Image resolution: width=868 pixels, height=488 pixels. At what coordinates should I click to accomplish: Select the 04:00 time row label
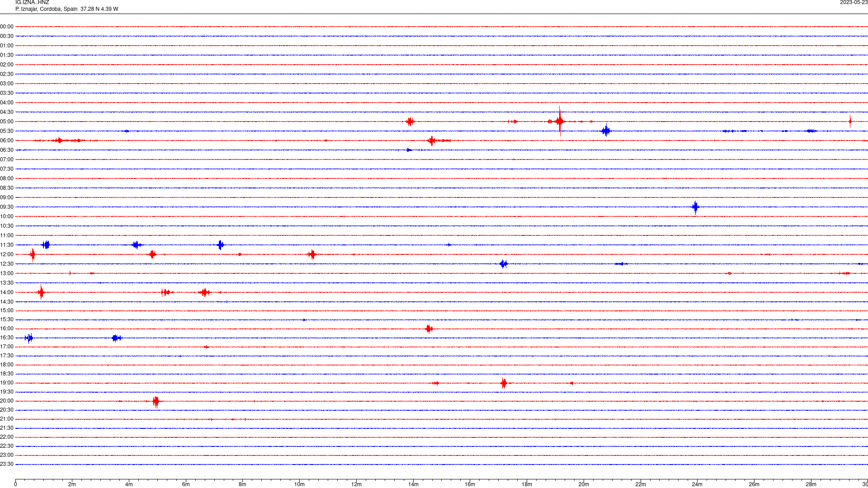(x=7, y=103)
